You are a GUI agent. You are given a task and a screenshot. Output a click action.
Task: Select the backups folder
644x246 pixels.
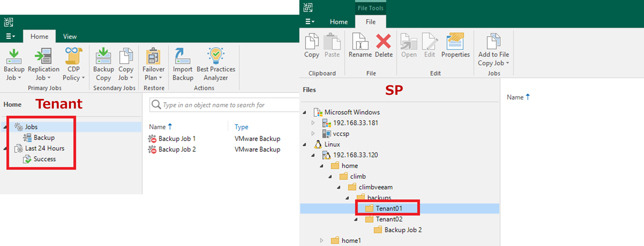374,197
